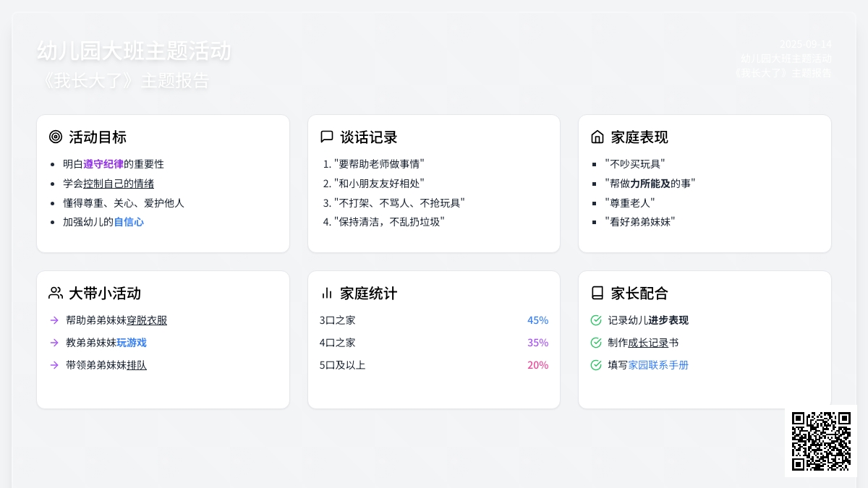
Task: Click the 45% value for 3口之家
Action: 537,320
